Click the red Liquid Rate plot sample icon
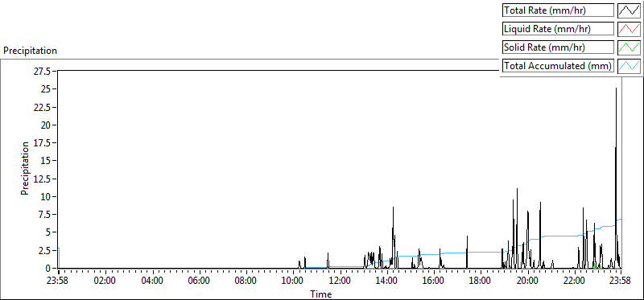The image size is (644, 300). point(630,29)
